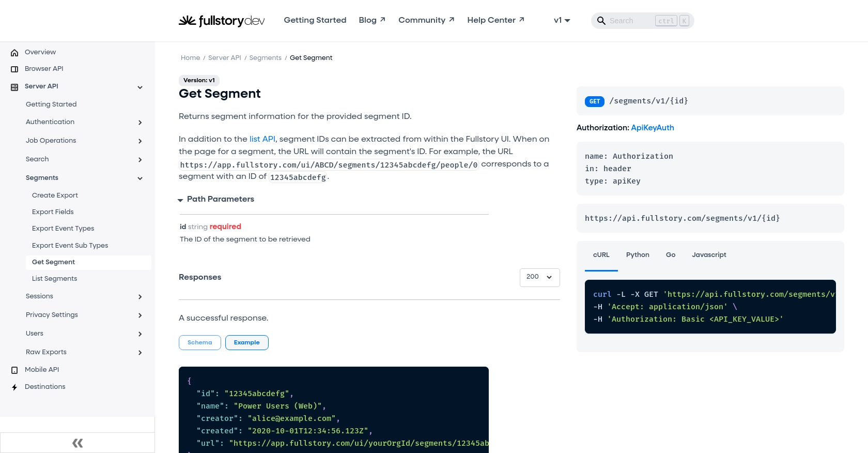Screen dimensions: 868x453
Task: Go to Server API in the breadcrumb
Action: 225,58
